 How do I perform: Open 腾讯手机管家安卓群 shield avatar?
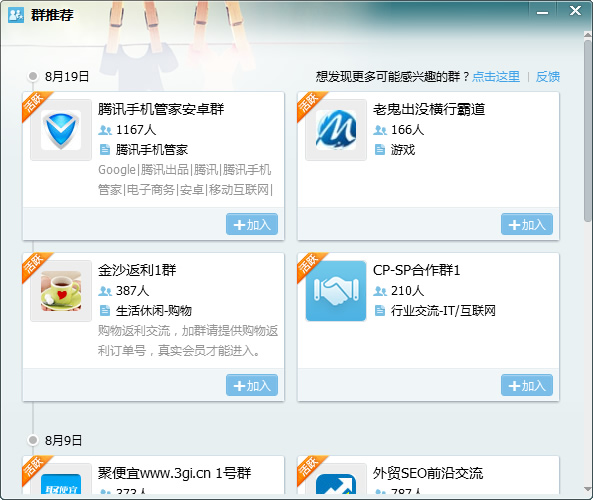[61, 130]
